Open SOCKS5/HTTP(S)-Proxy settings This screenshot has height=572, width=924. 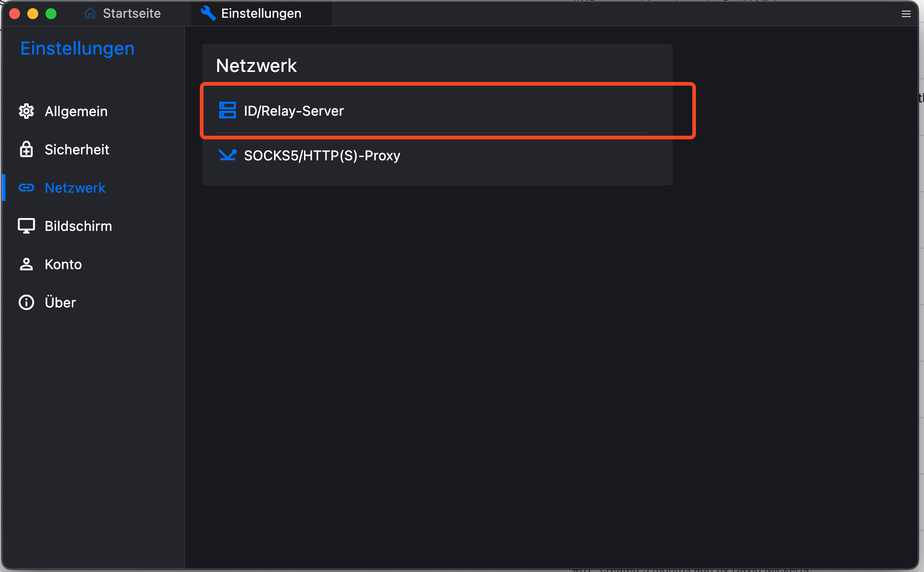(x=322, y=156)
